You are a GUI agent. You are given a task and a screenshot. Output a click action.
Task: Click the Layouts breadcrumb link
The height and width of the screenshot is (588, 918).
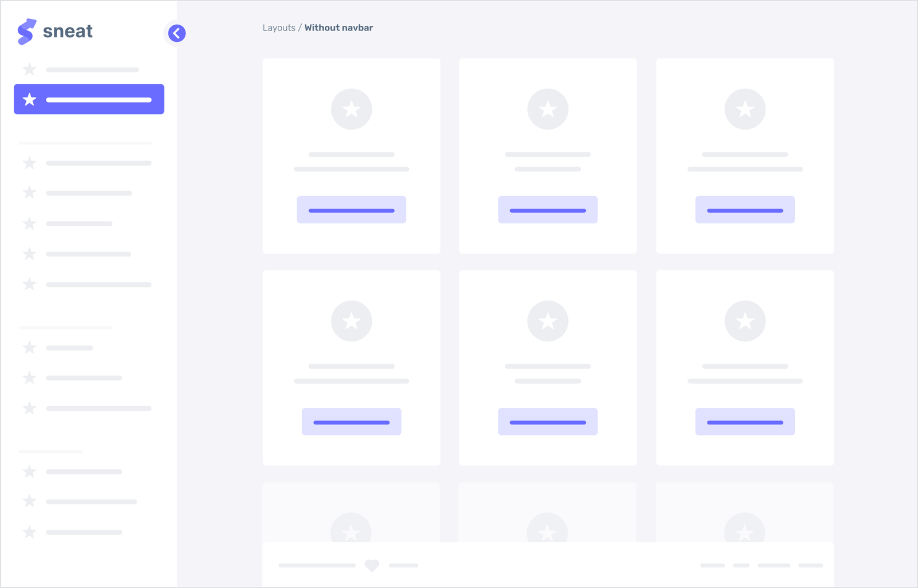279,28
